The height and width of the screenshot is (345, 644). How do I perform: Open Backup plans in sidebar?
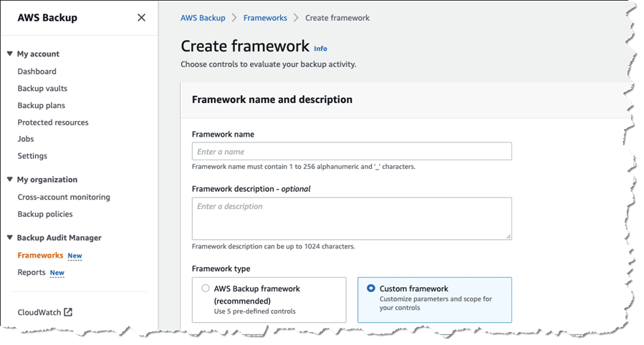[x=41, y=105]
